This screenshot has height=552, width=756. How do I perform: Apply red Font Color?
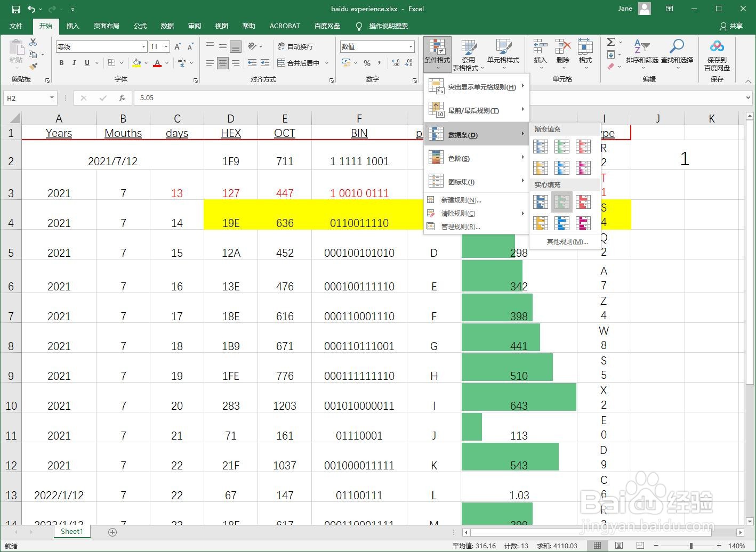(157, 63)
